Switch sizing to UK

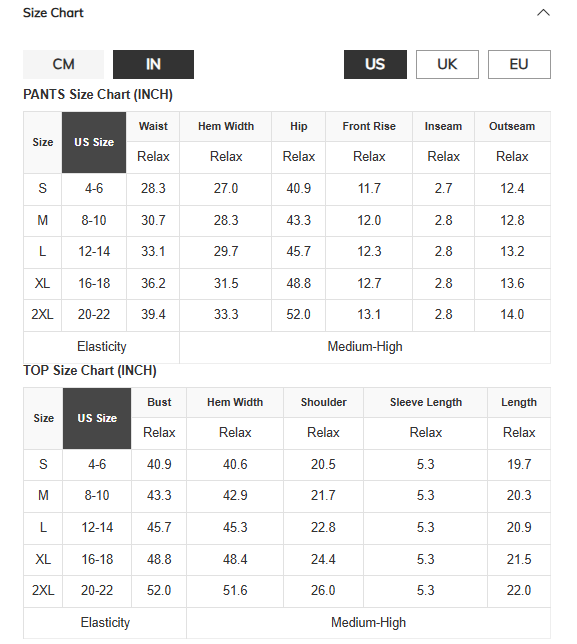447,64
